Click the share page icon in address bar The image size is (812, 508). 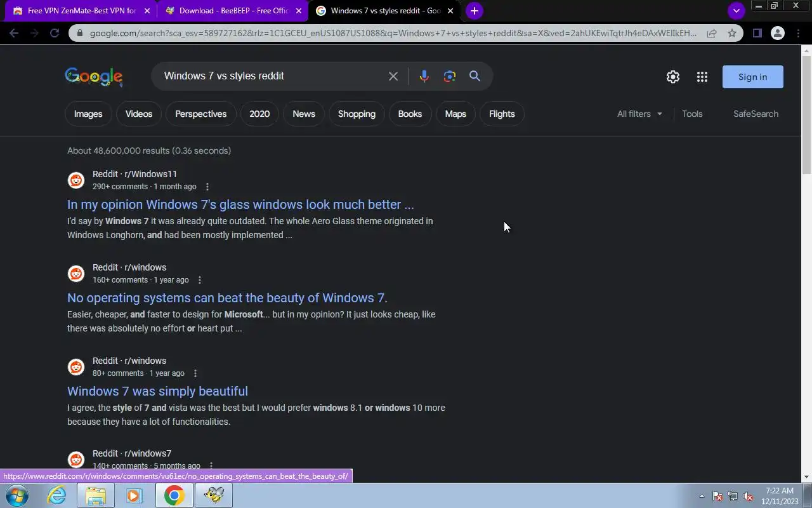[x=712, y=33]
